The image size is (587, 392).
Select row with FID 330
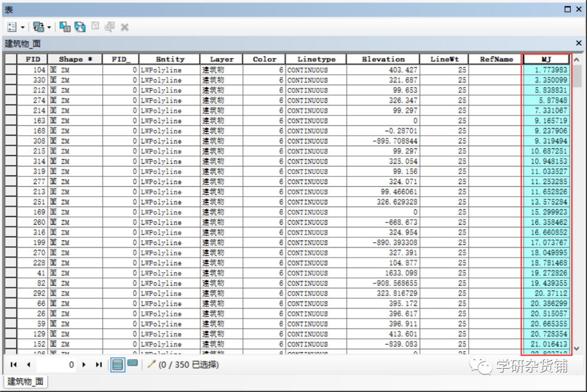pos(10,80)
